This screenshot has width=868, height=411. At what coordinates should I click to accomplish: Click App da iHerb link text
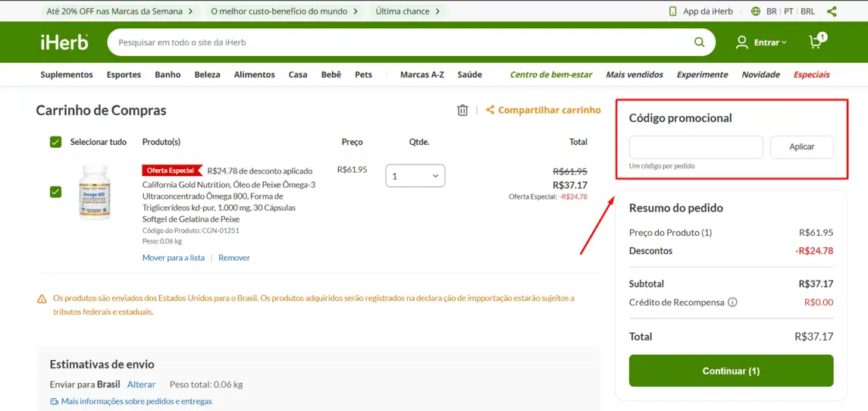[707, 11]
